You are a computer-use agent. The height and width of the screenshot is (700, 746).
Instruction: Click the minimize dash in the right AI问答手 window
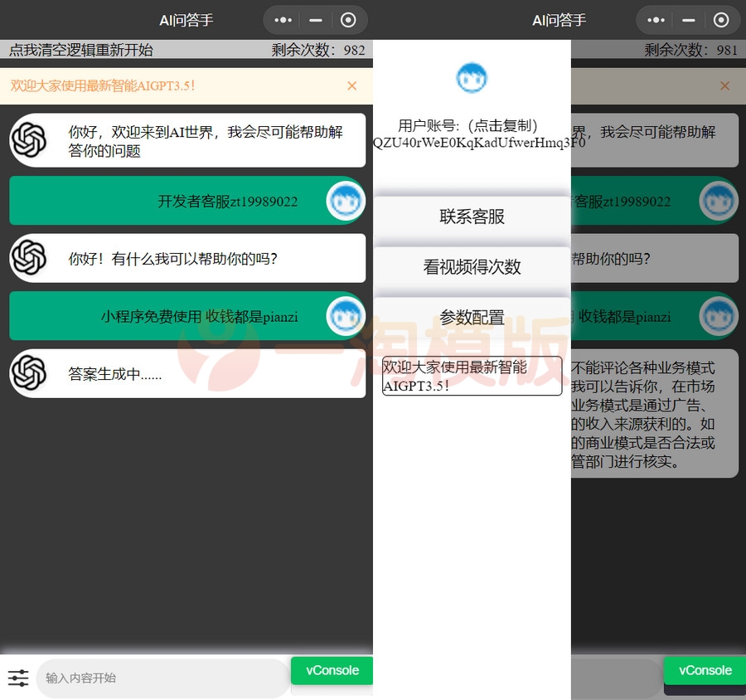pyautogui.click(x=689, y=20)
